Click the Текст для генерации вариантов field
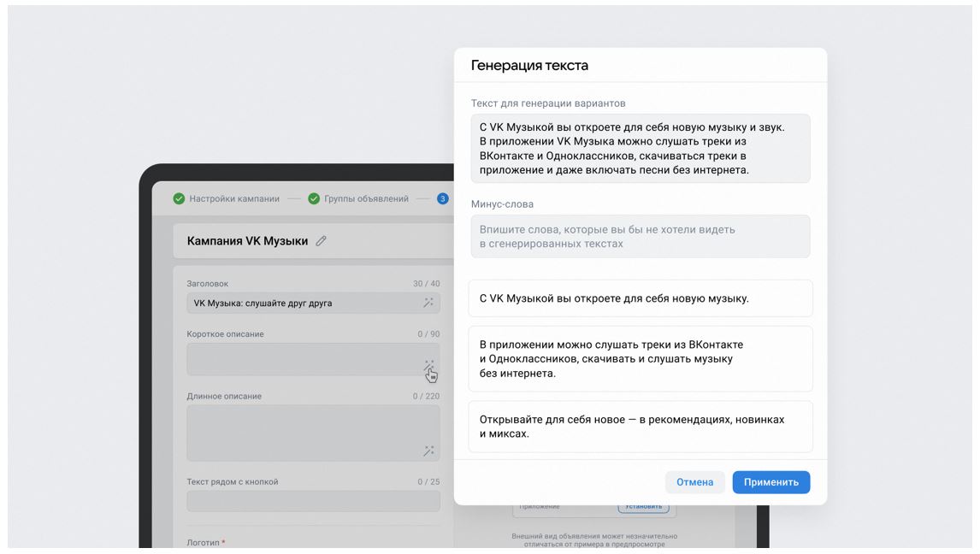 tap(640, 149)
